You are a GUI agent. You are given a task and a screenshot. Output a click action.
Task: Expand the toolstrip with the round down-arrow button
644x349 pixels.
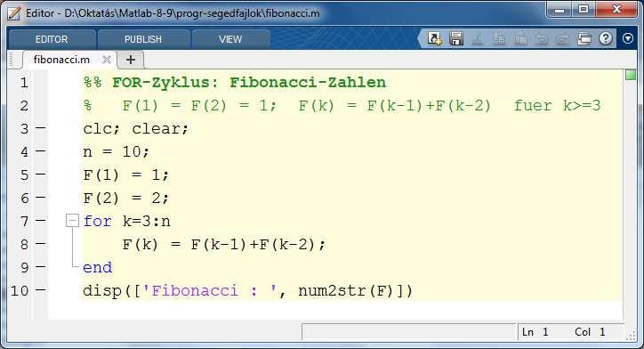coord(628,38)
